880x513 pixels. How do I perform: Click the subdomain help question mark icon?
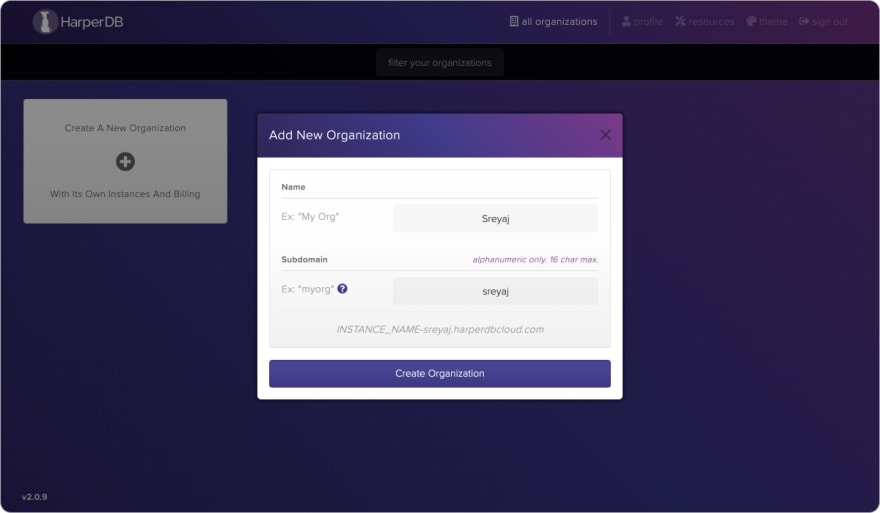point(342,288)
